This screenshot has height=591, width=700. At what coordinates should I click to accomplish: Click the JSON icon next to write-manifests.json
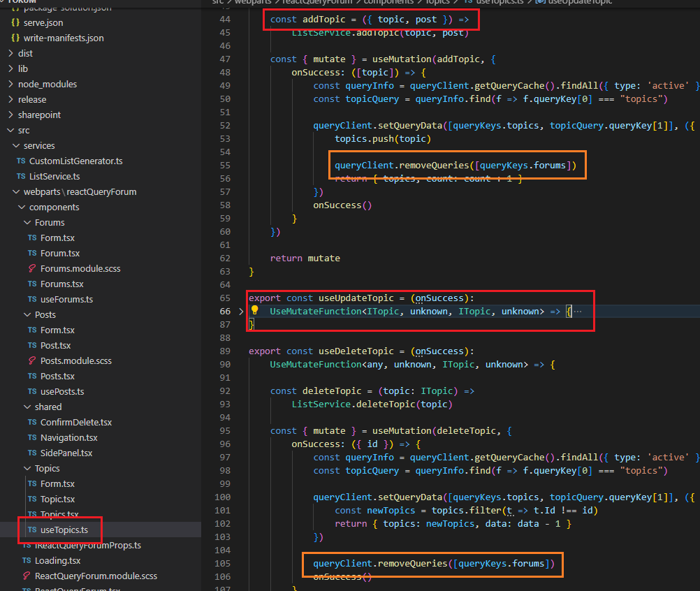15,38
